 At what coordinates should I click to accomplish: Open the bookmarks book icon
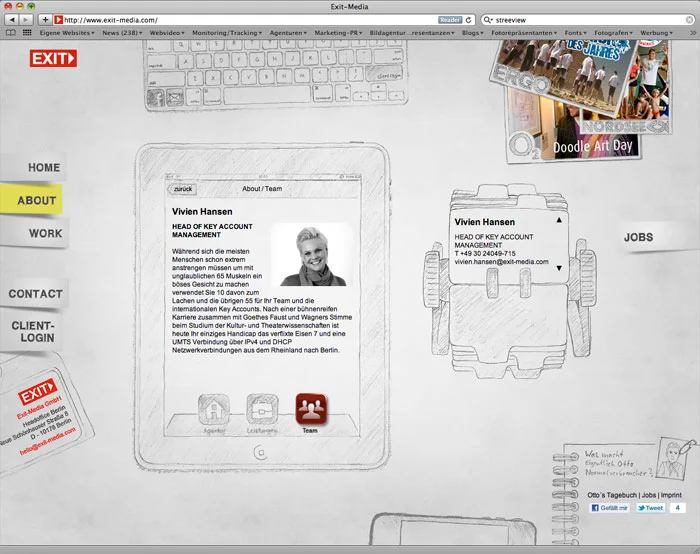tap(11, 33)
